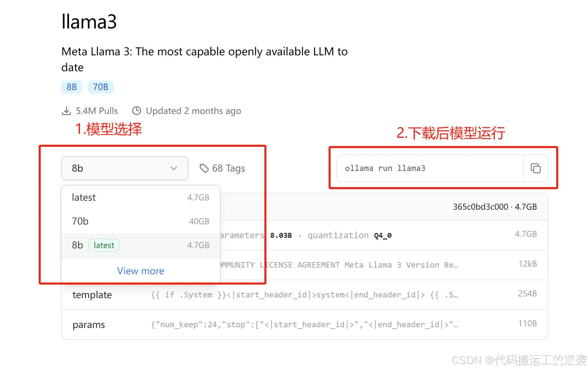Screen dimensions: 588x370
Task: Copy the ollama run llama3 command
Action: click(x=535, y=168)
